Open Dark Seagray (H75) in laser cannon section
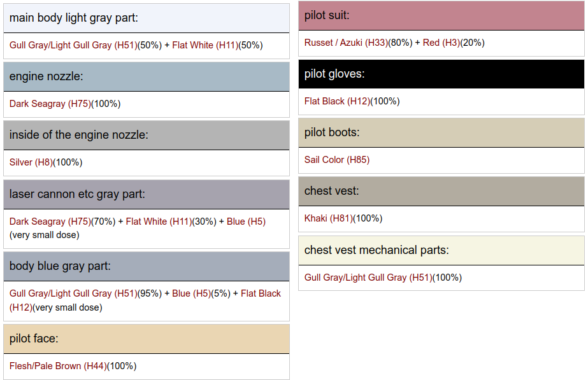The image size is (588, 380). tap(50, 222)
